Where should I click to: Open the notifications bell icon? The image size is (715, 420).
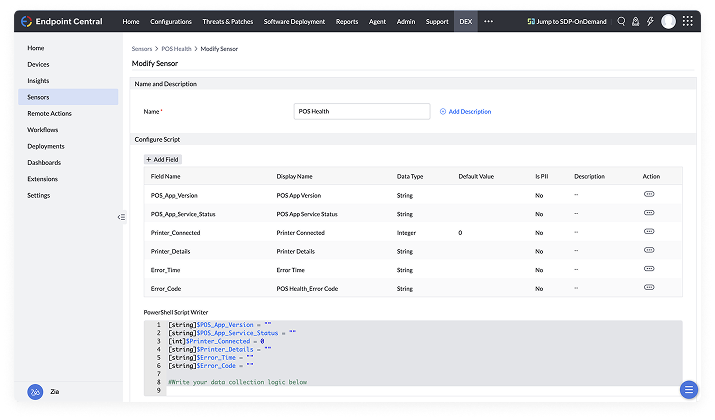635,21
